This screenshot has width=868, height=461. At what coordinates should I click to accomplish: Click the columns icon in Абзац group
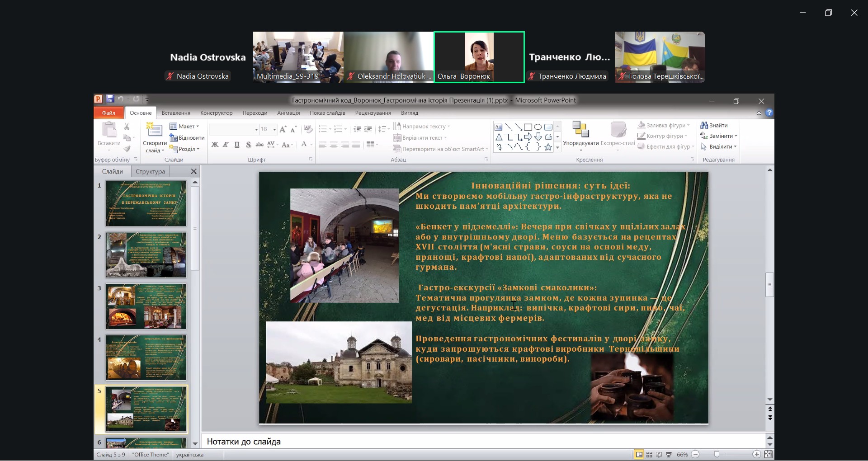(x=371, y=145)
